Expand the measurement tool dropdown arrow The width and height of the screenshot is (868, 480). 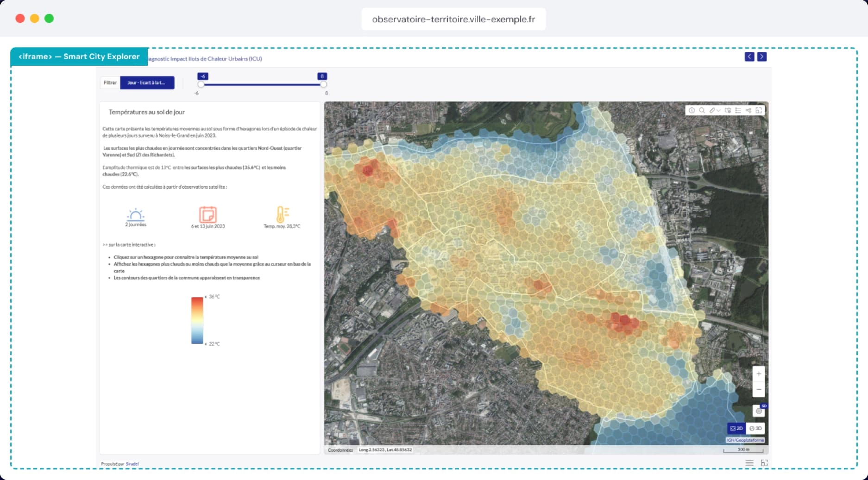(718, 110)
